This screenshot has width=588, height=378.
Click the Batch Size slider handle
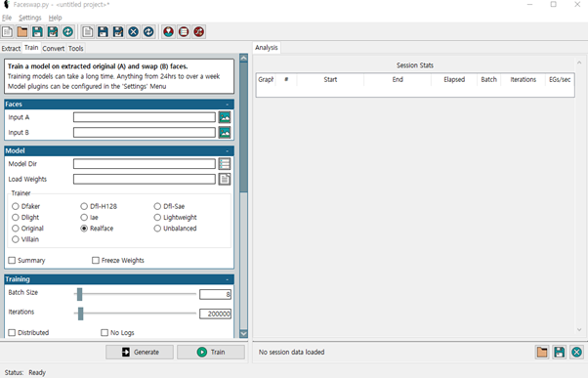pos(79,294)
